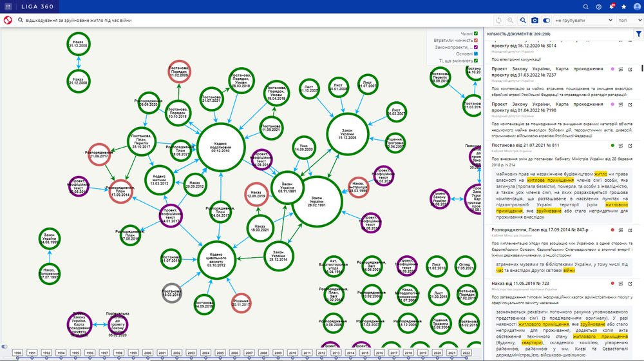Click the search magnifier beside the query
The image size is (644, 361).
coord(20,20)
